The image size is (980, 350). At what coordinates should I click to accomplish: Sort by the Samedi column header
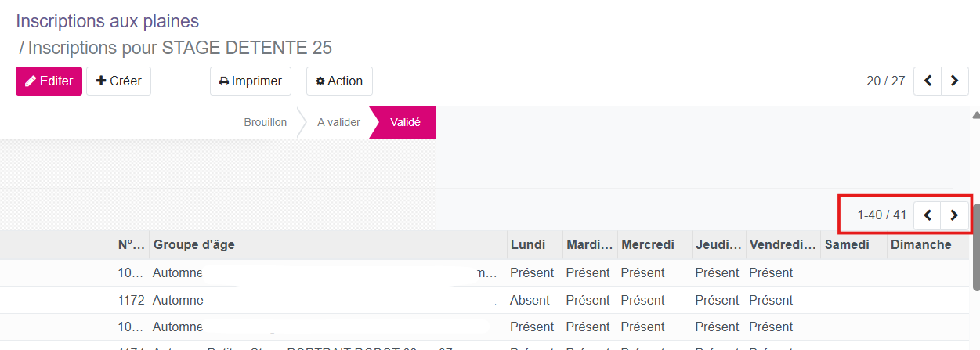(846, 245)
